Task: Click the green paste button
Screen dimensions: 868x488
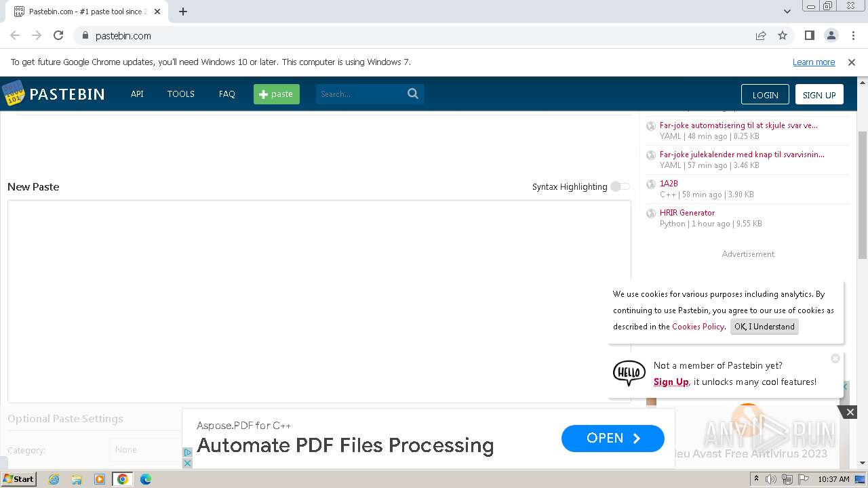Action: pos(277,94)
